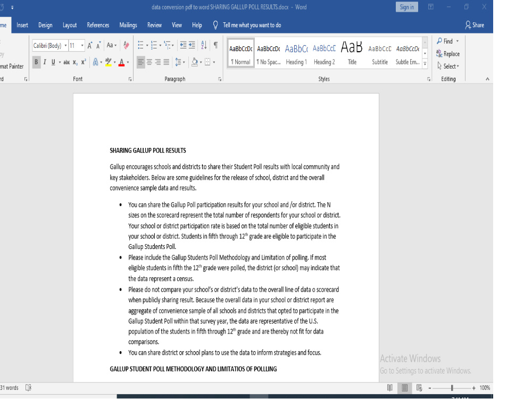Click the Borders icon
The width and height of the screenshot is (532, 399).
pyautogui.click(x=207, y=62)
